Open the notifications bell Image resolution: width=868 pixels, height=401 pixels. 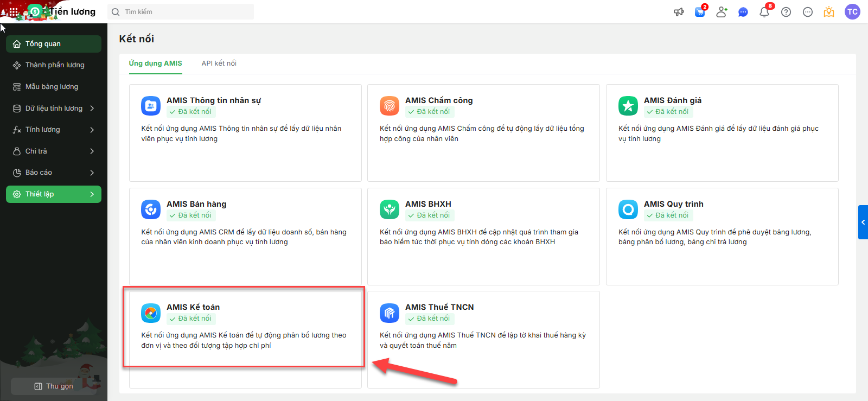click(764, 12)
